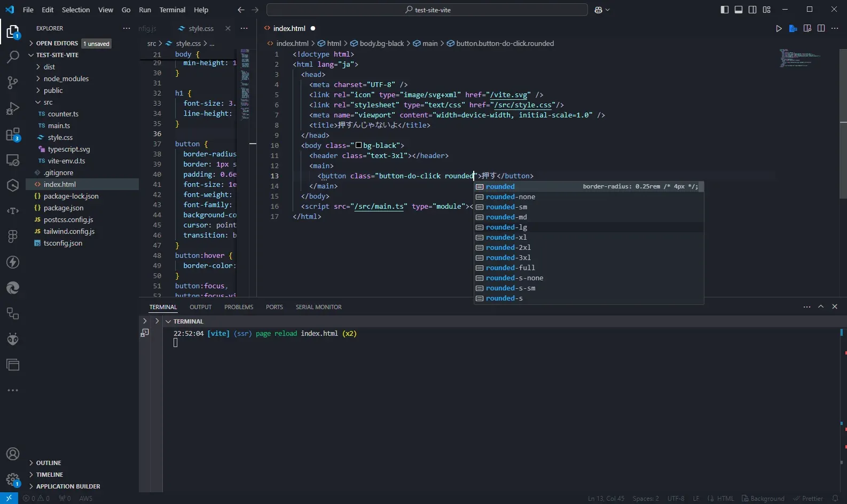Open the Source Control view
847x504 pixels.
[13, 82]
